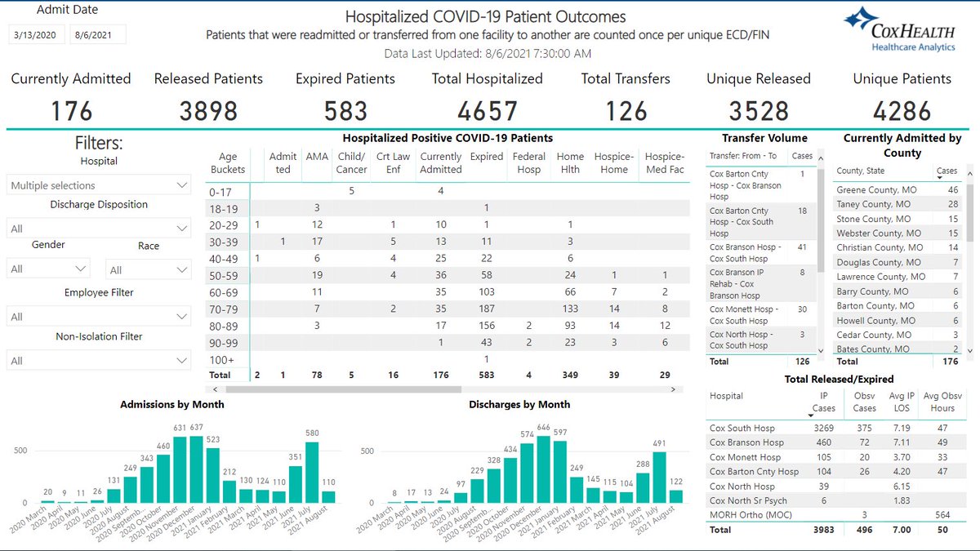
Task: Click the Expired Patients 583 card
Action: click(345, 96)
